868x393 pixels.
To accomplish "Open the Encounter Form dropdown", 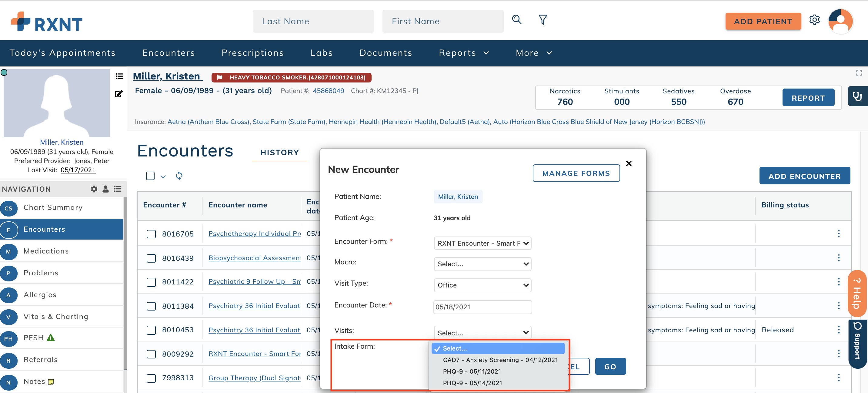I will tap(482, 243).
